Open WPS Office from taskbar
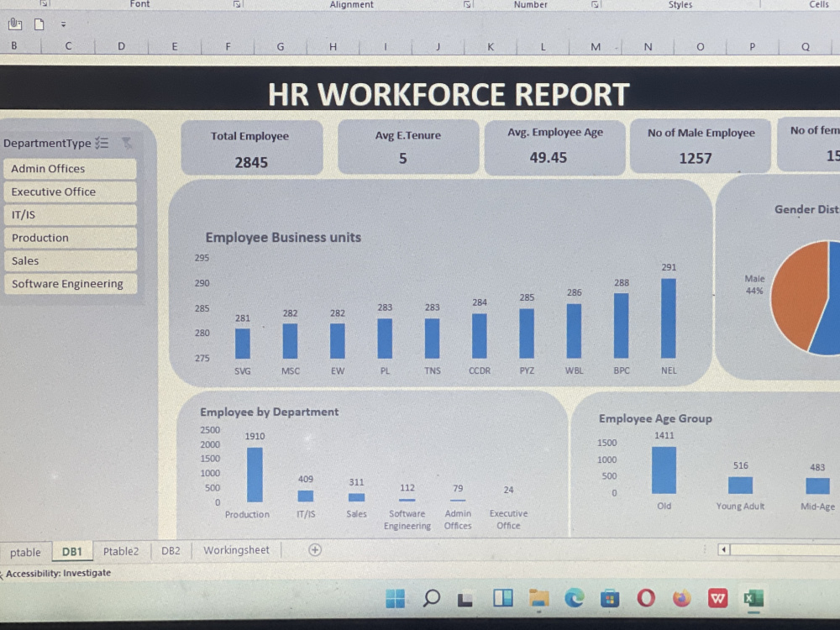840x630 pixels. point(717,597)
